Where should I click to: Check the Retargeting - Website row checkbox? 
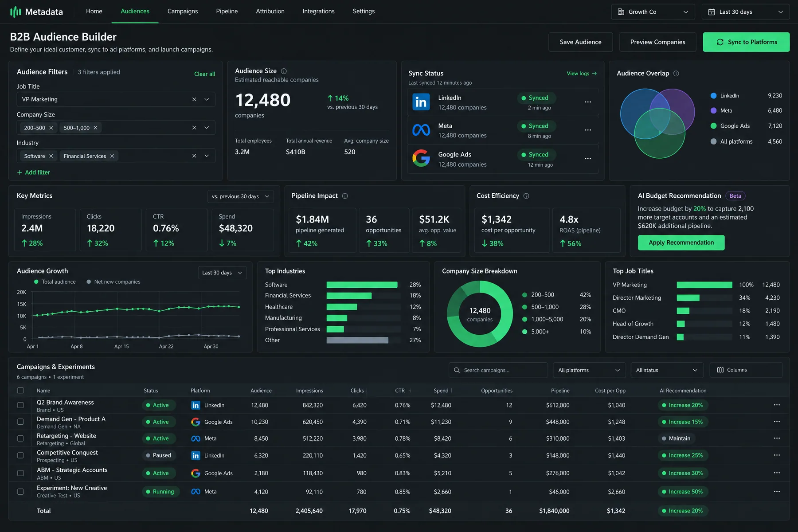click(x=20, y=438)
